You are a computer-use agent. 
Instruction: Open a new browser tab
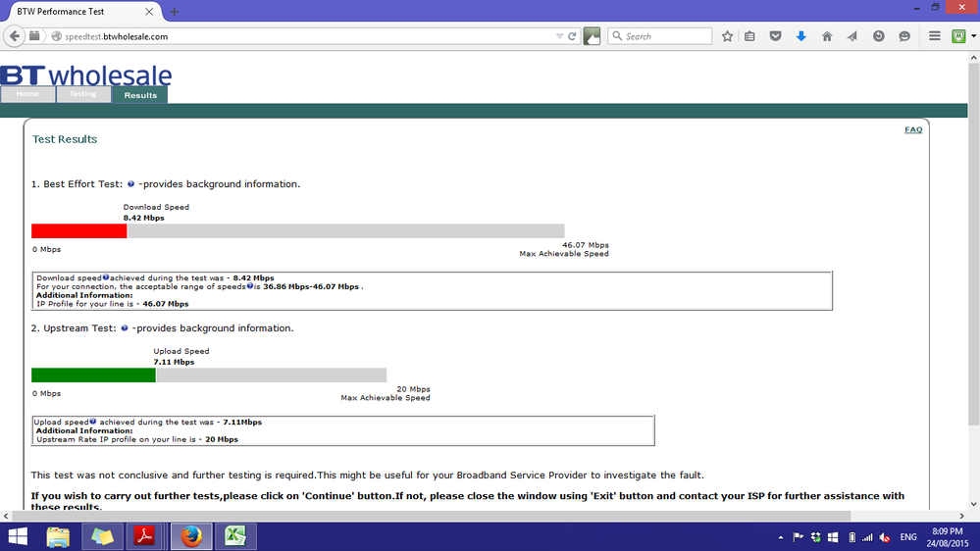click(x=174, y=11)
